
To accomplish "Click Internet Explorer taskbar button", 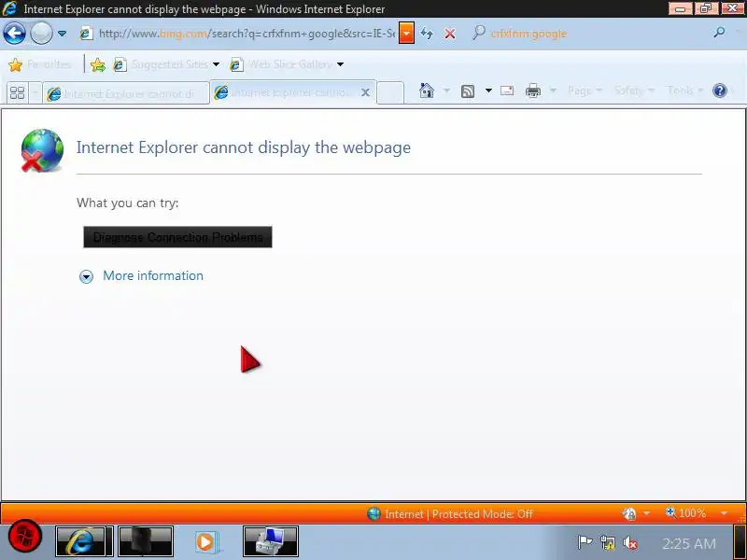I will [x=84, y=541].
